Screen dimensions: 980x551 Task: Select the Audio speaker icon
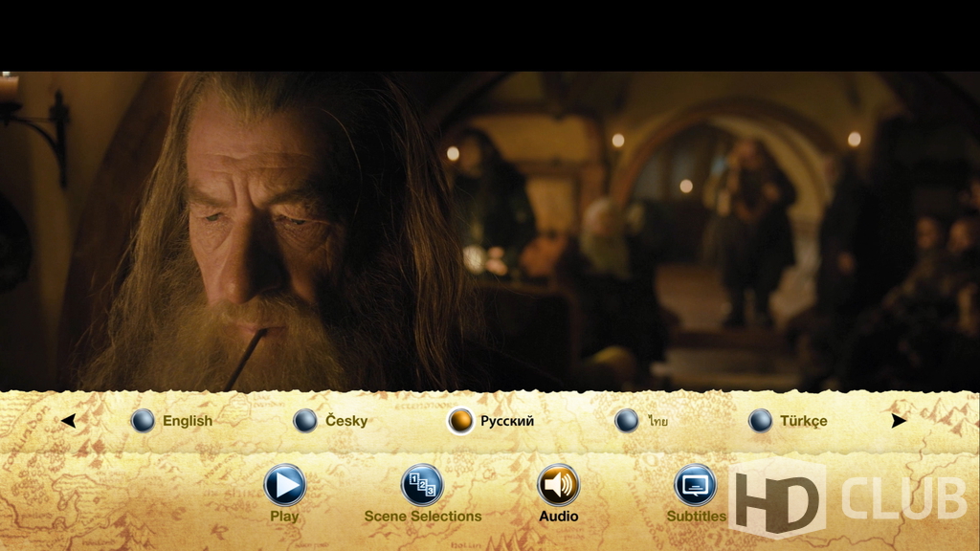[558, 485]
